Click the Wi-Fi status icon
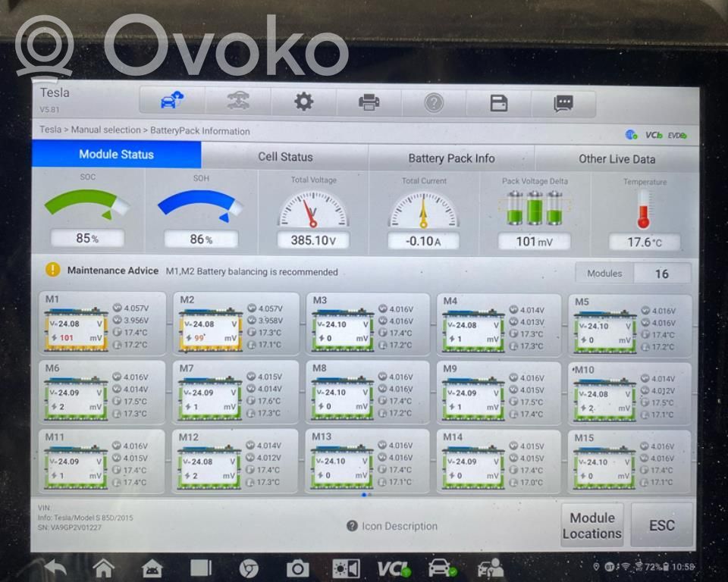Image resolution: width=728 pixels, height=582 pixels. pos(626,567)
